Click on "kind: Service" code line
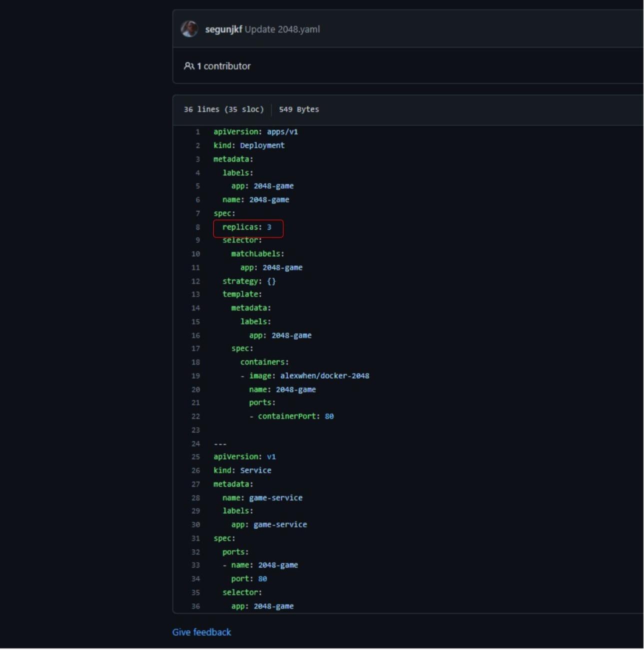Viewport: 644px width, 650px height. [x=242, y=470]
